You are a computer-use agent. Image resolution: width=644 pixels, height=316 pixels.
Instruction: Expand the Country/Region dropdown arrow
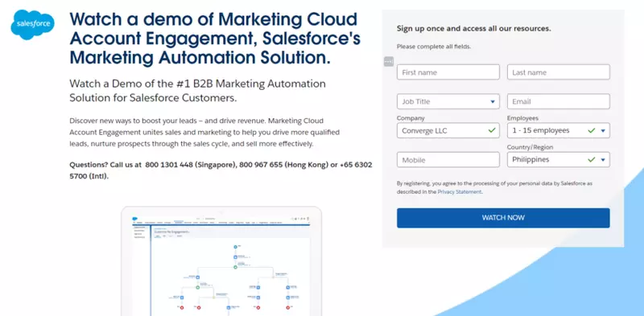(x=603, y=160)
